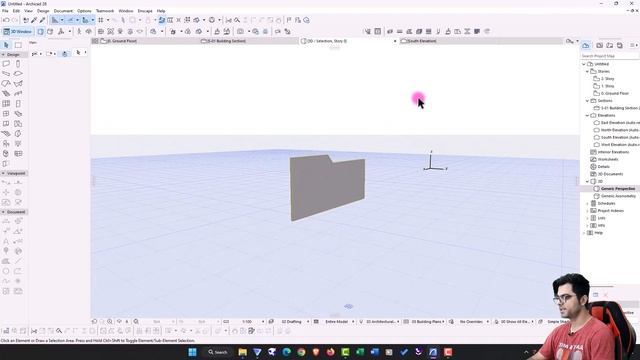
Task: Open the View Map icon in Navigator
Action: pos(600,45)
